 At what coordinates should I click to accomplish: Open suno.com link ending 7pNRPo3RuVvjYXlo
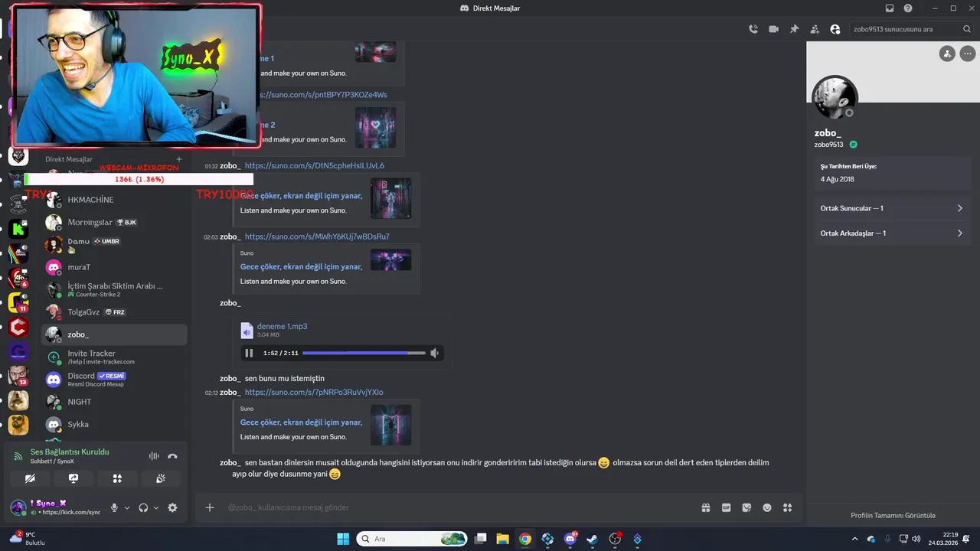pyautogui.click(x=314, y=392)
